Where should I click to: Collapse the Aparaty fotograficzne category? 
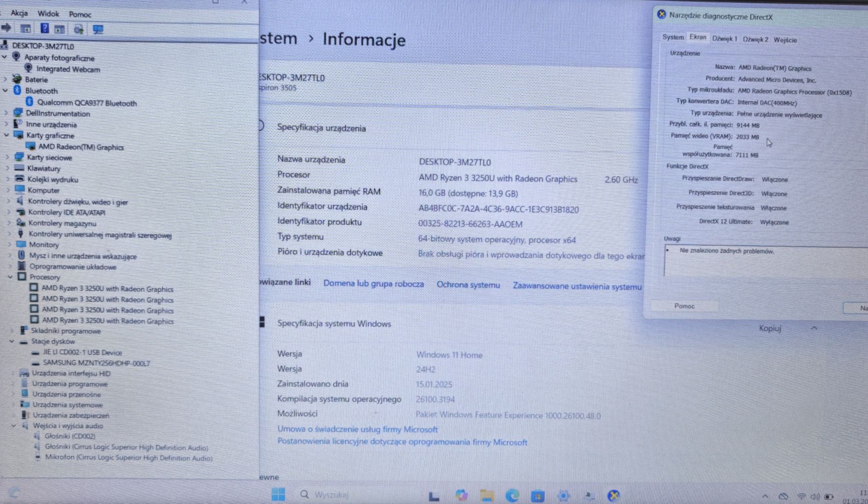(x=5, y=57)
